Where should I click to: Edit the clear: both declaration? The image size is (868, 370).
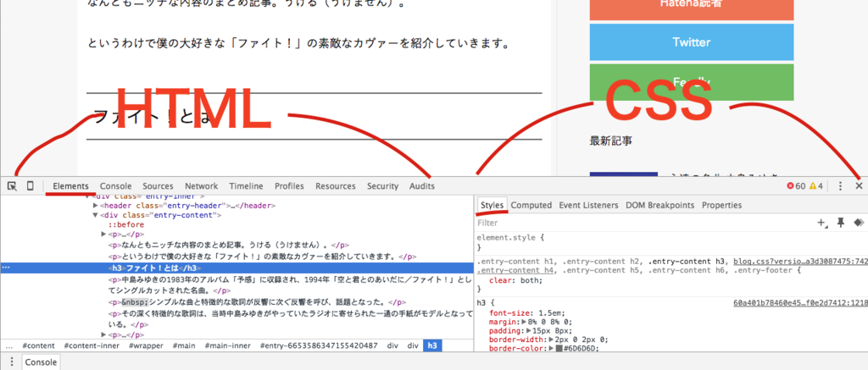click(516, 280)
